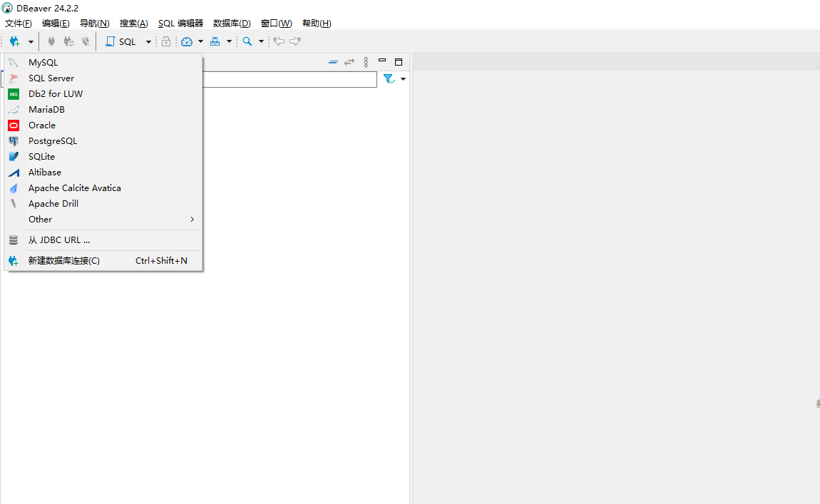Open the Database Navigator view menu
The height and width of the screenshot is (504, 820).
366,62
